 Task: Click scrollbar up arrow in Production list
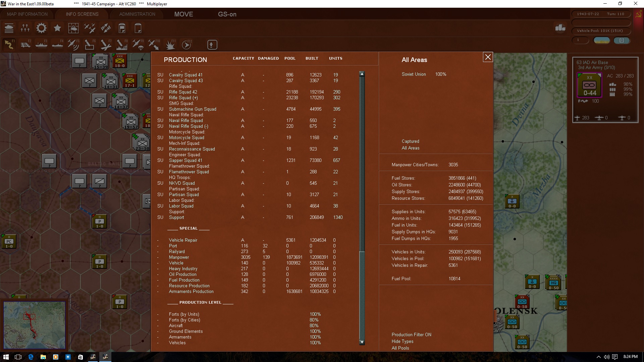pyautogui.click(x=362, y=74)
